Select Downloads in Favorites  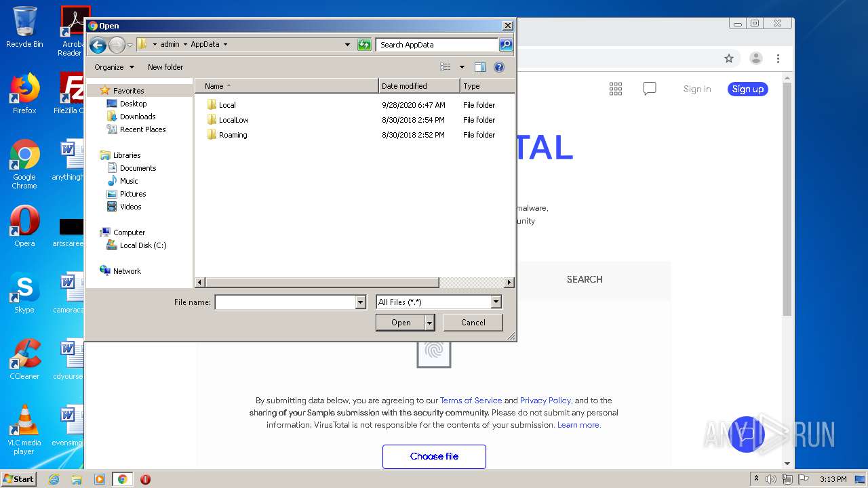point(138,117)
